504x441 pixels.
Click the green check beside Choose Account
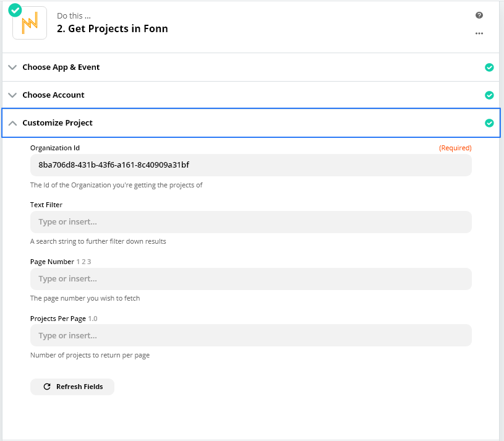489,95
